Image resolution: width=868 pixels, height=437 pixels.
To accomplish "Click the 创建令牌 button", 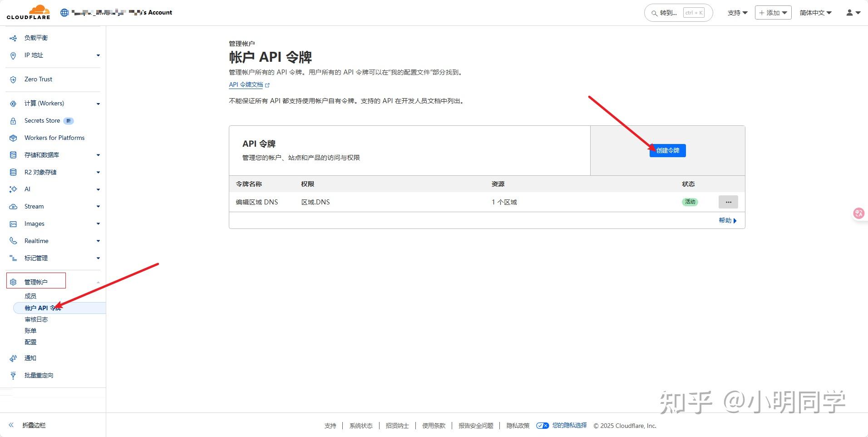I will (667, 150).
